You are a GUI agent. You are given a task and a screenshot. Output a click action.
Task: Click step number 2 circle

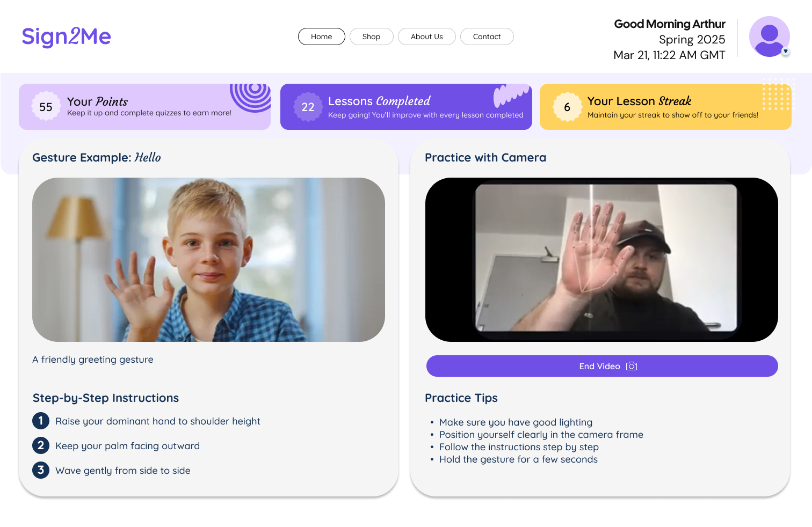click(41, 445)
